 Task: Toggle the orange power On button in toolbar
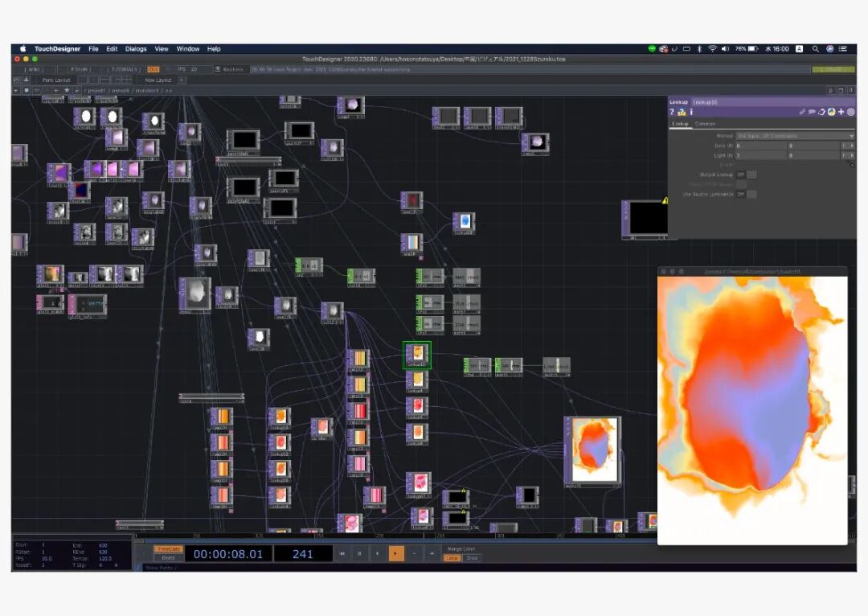pyautogui.click(x=154, y=69)
